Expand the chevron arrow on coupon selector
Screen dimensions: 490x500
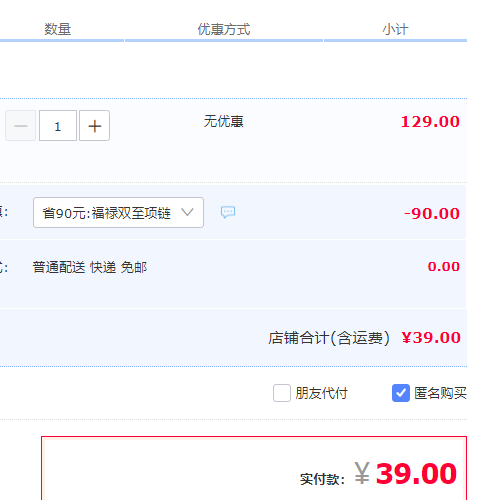coord(187,212)
